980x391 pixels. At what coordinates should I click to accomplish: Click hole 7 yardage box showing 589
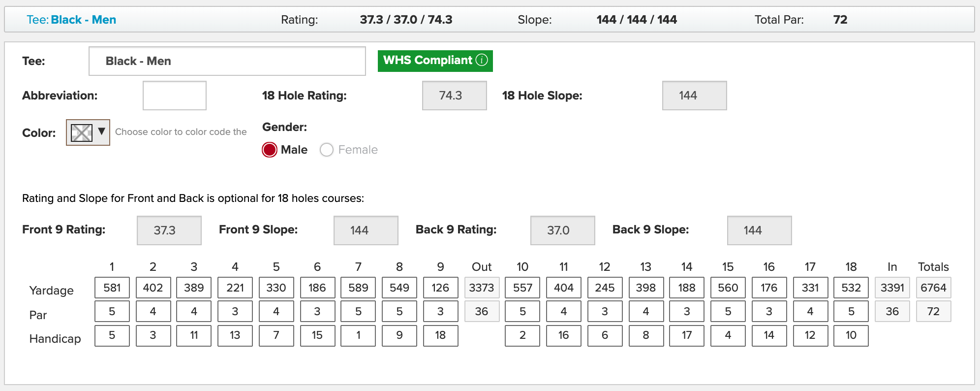(x=358, y=288)
